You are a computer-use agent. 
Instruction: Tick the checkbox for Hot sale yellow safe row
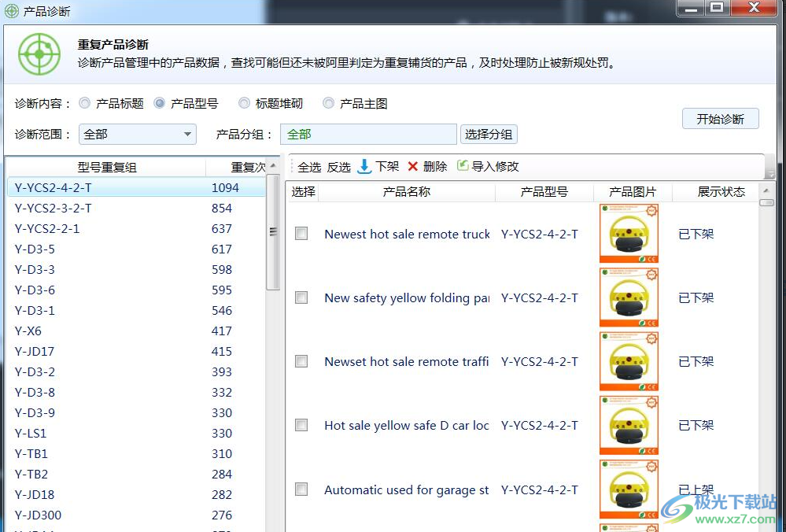301,425
